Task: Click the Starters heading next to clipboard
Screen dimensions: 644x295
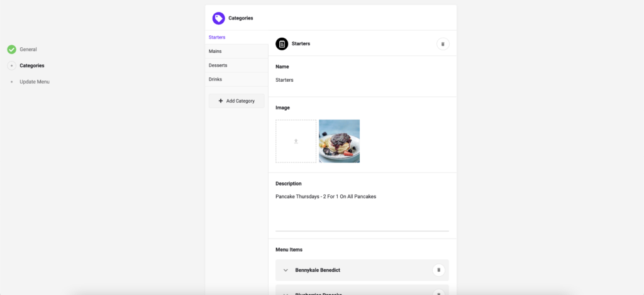Action: (301, 43)
